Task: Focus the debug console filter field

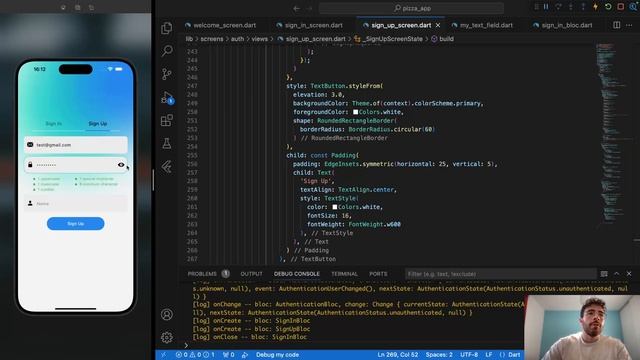Action: (x=500, y=274)
